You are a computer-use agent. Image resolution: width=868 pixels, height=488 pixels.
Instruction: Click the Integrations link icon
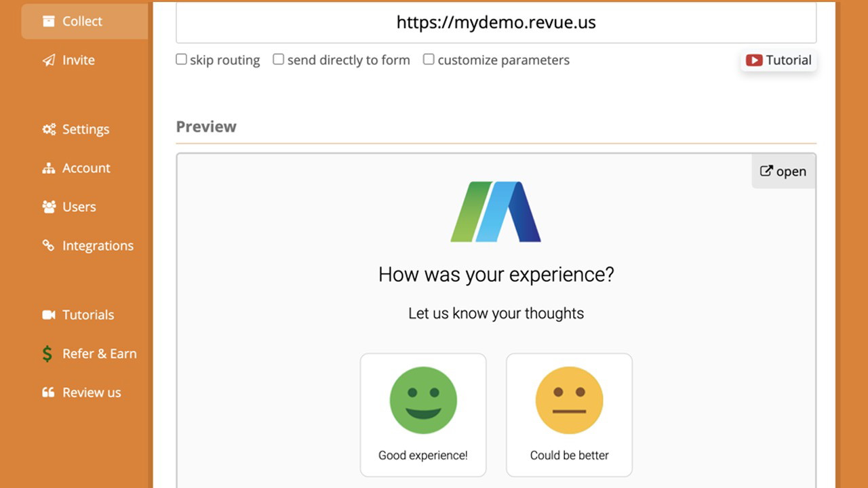[x=48, y=245]
